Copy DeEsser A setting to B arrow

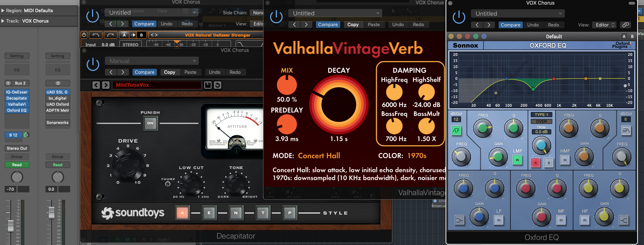pyautogui.click(x=133, y=35)
